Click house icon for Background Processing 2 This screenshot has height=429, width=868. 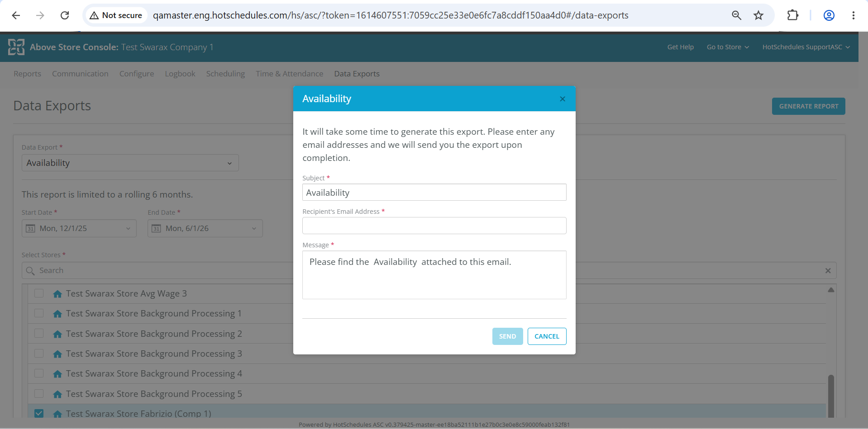coord(57,334)
